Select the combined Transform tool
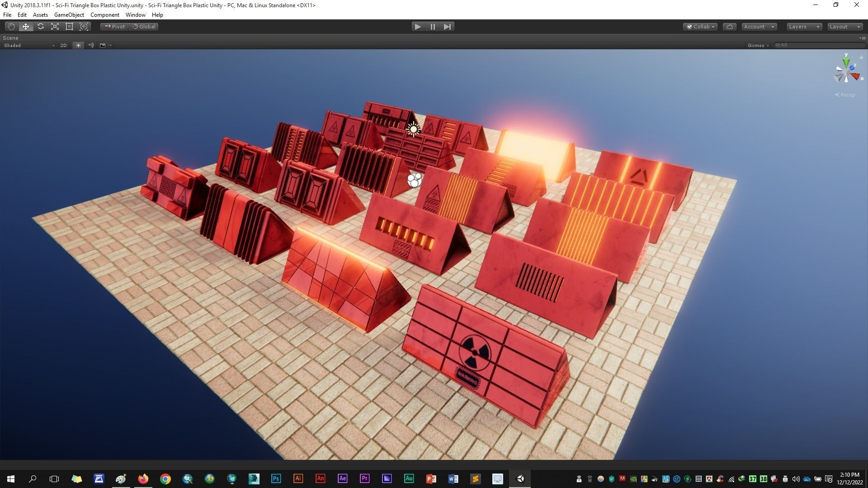 [x=84, y=27]
